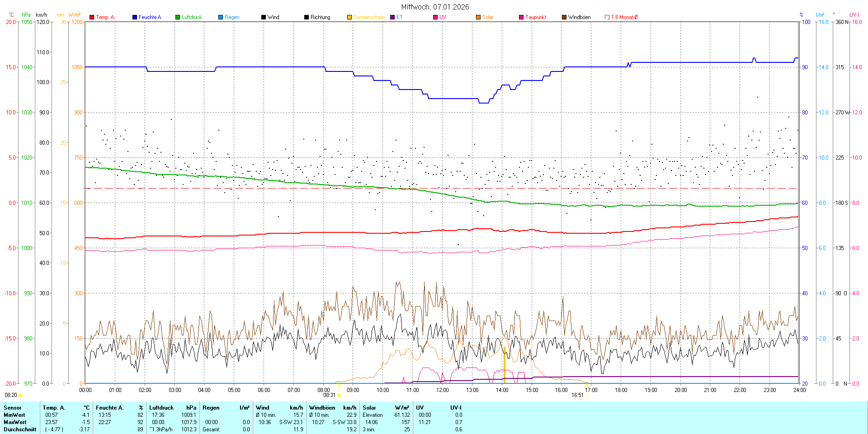Click the blue Feuchte A. legend square

(x=135, y=17)
